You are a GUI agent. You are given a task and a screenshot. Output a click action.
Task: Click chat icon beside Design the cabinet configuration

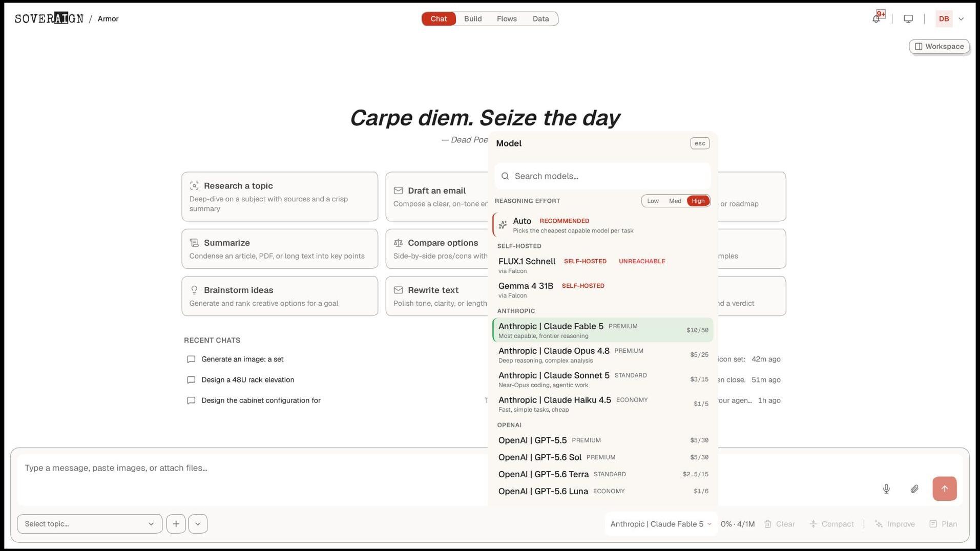click(x=191, y=400)
